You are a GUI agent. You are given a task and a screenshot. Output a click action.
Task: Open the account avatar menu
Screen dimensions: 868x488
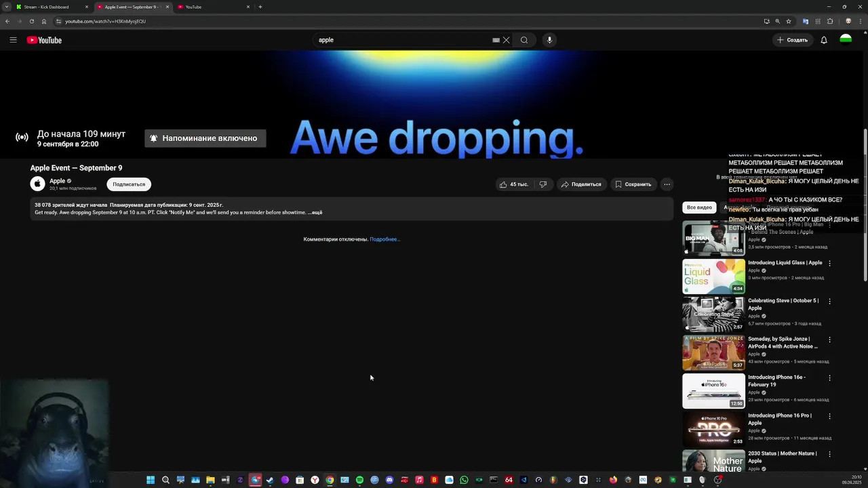pos(846,40)
